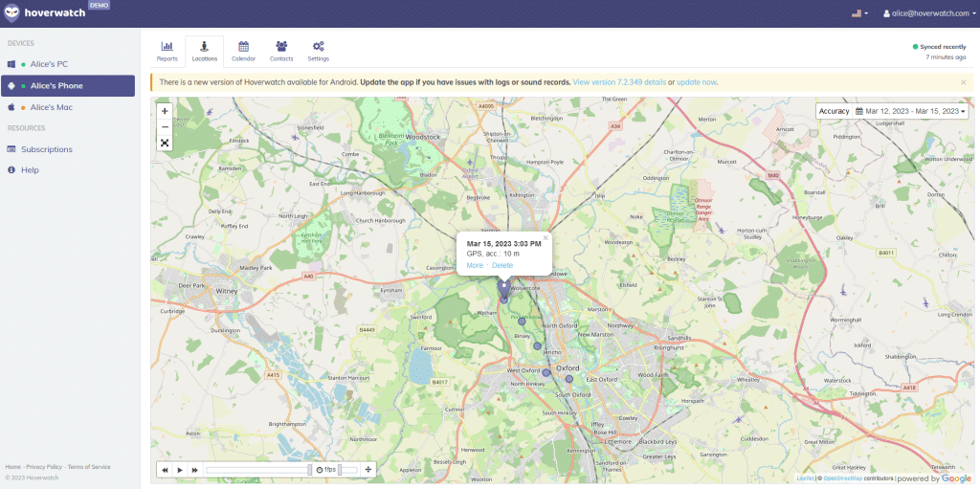Screen dimensions: 980x489
Task: Open the language flag dropdown
Action: (859, 13)
